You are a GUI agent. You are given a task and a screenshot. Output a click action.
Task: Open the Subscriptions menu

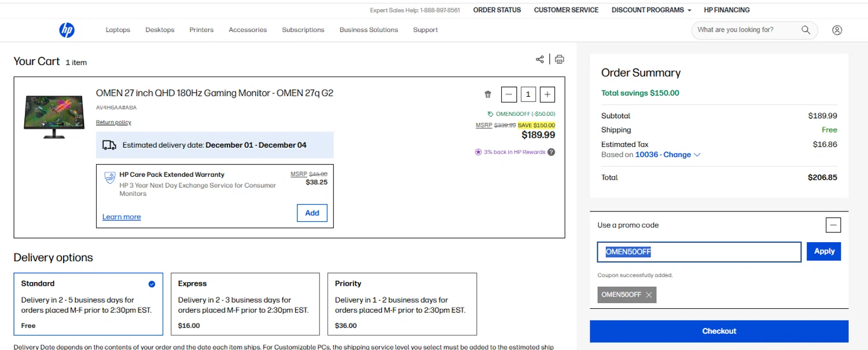pyautogui.click(x=303, y=30)
